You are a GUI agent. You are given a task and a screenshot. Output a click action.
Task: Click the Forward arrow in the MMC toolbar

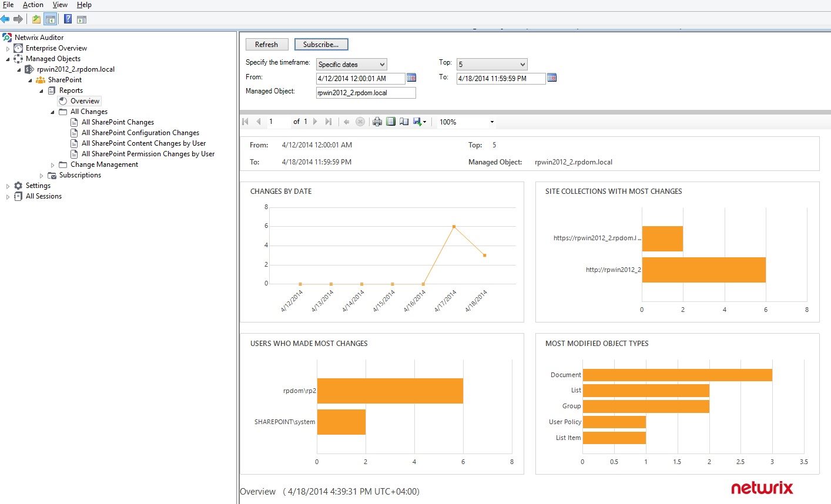(x=18, y=19)
